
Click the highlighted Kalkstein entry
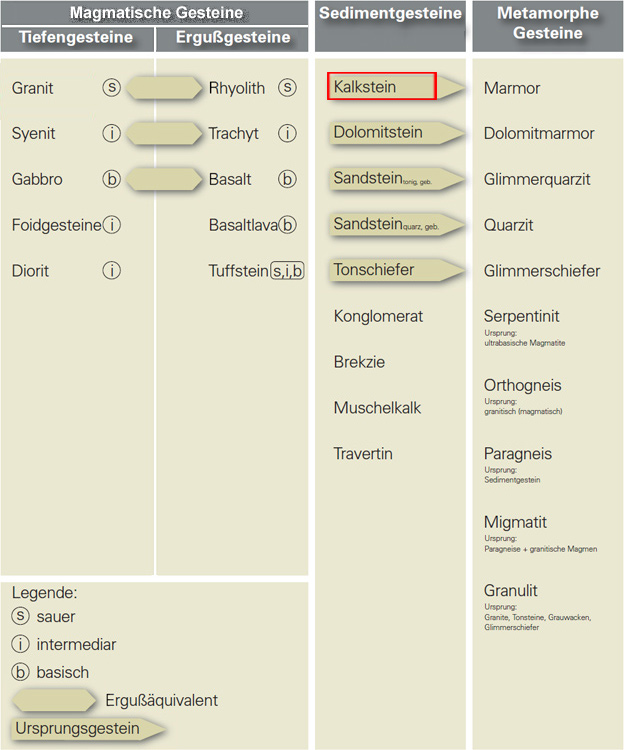[x=381, y=87]
